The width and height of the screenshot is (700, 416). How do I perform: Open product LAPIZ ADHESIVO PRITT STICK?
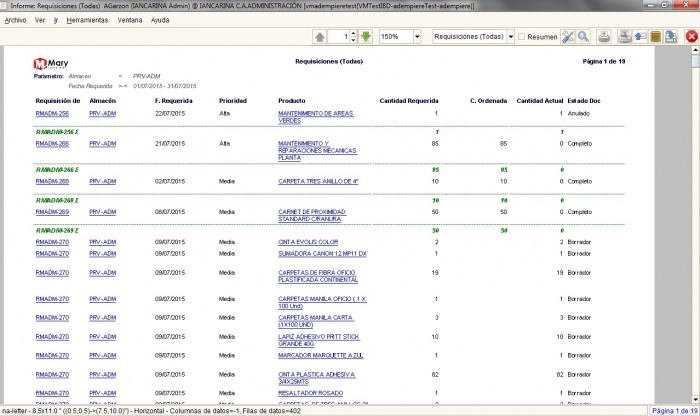point(319,340)
